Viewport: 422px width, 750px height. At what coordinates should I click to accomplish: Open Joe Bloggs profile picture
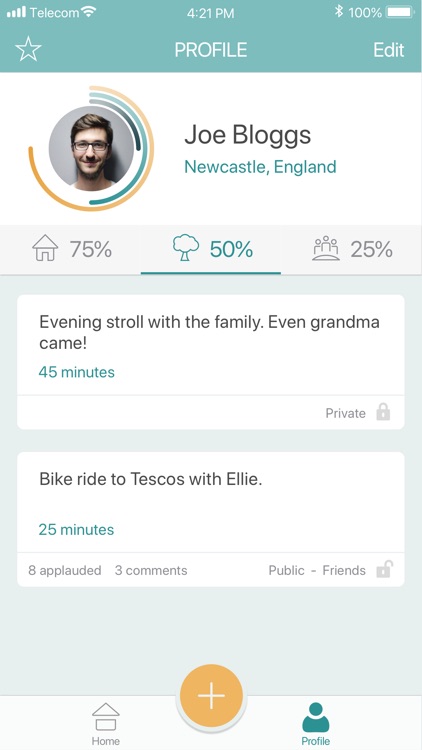[x=91, y=148]
